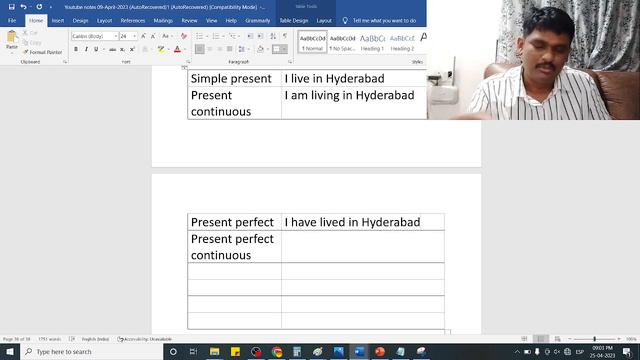Redo the last action in the title bar
640x360 pixels.
coord(39,7)
